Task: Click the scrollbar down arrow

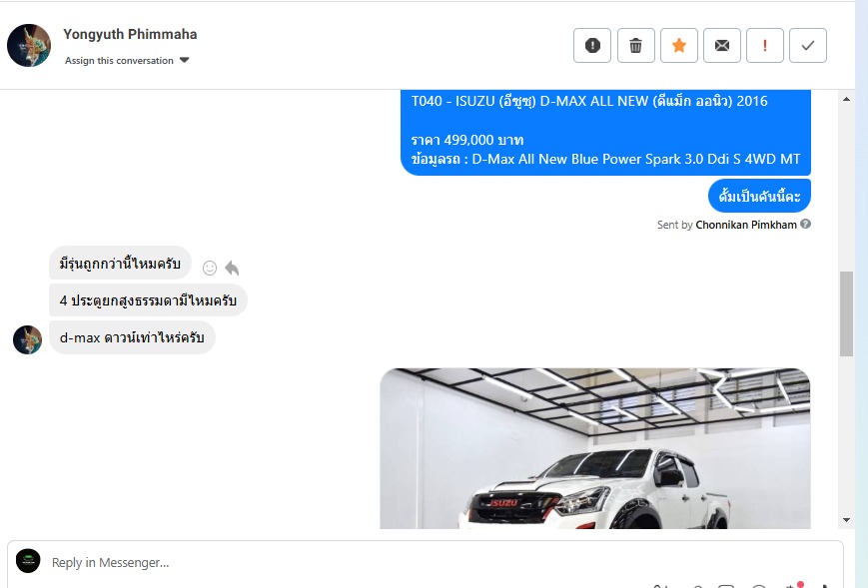Action: pos(846,520)
